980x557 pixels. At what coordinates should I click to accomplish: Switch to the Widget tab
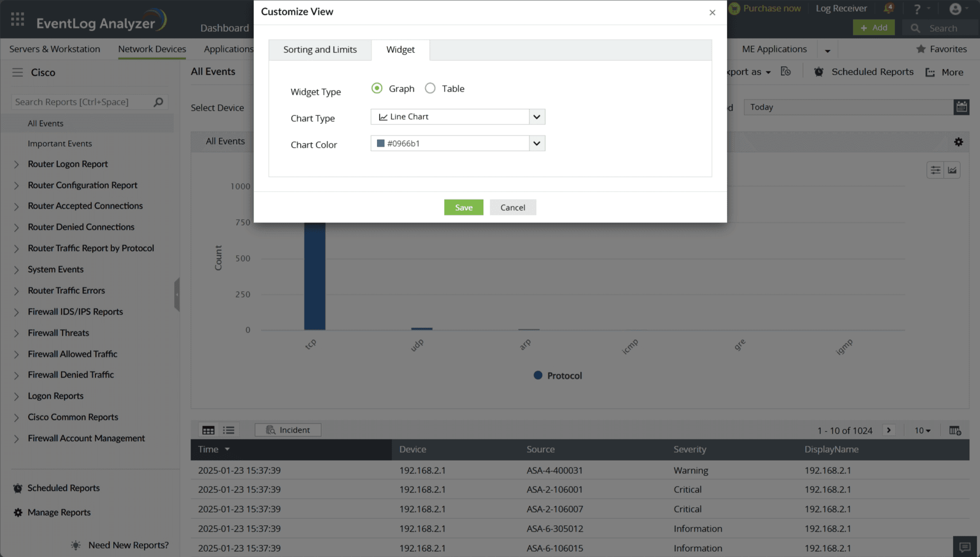pyautogui.click(x=400, y=50)
